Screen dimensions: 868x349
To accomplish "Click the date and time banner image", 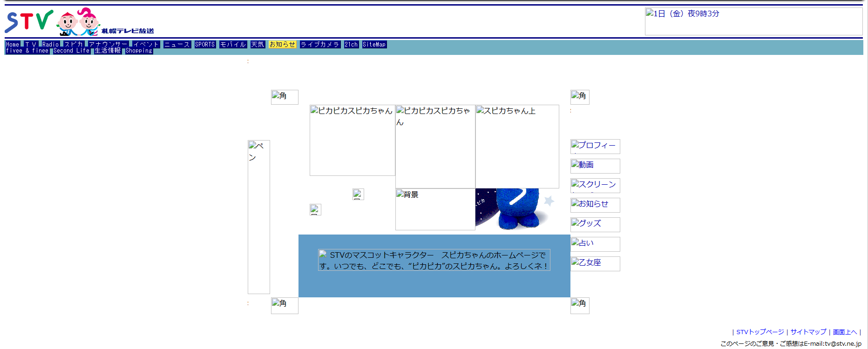I will (x=753, y=21).
